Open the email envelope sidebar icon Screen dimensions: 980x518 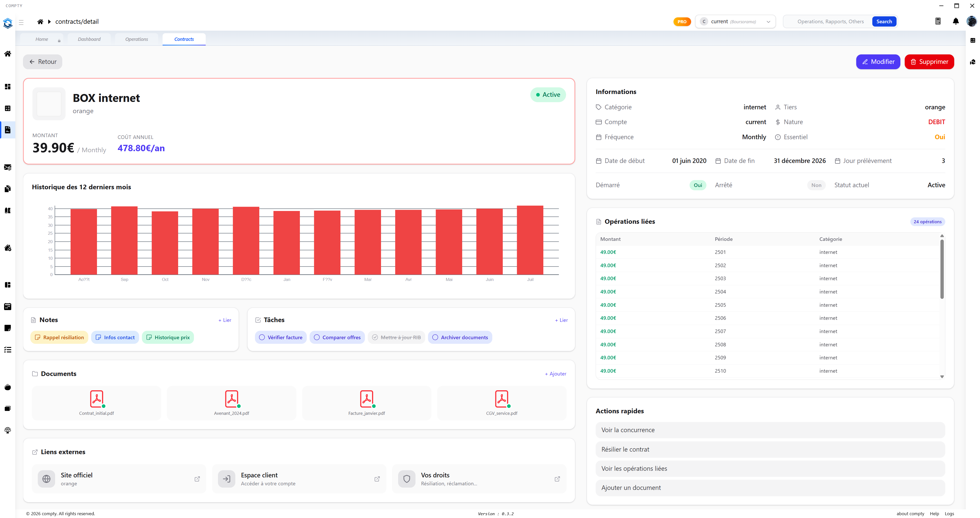click(x=8, y=167)
